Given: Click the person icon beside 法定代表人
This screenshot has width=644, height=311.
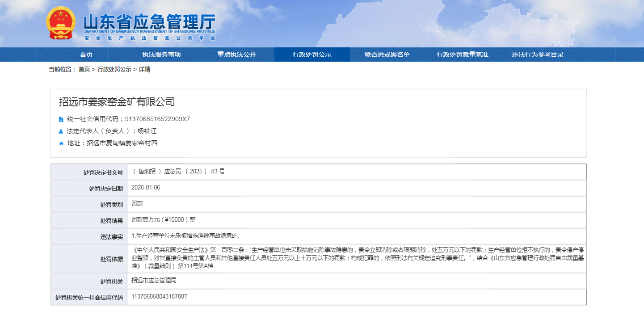Looking at the screenshot, I should click(x=61, y=131).
